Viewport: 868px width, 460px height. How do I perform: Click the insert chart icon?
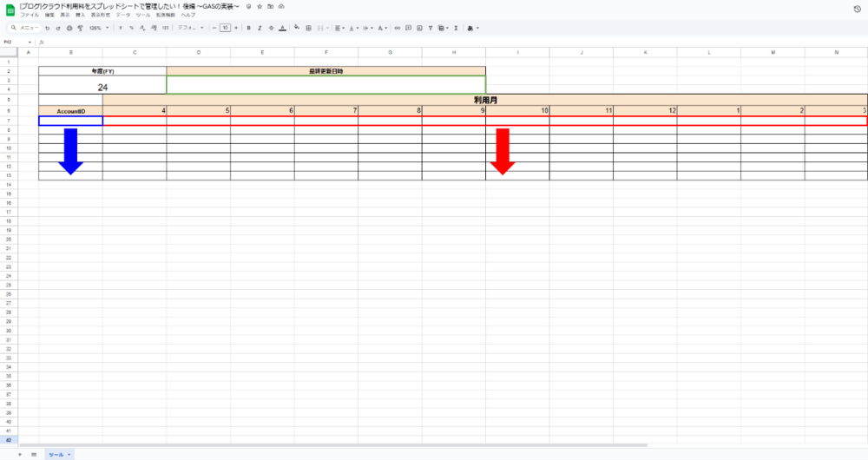click(x=419, y=28)
